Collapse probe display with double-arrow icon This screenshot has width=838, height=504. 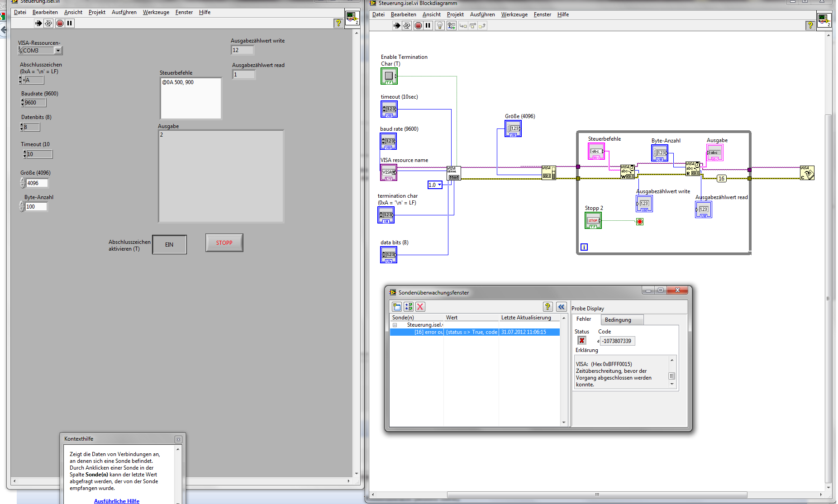click(561, 307)
